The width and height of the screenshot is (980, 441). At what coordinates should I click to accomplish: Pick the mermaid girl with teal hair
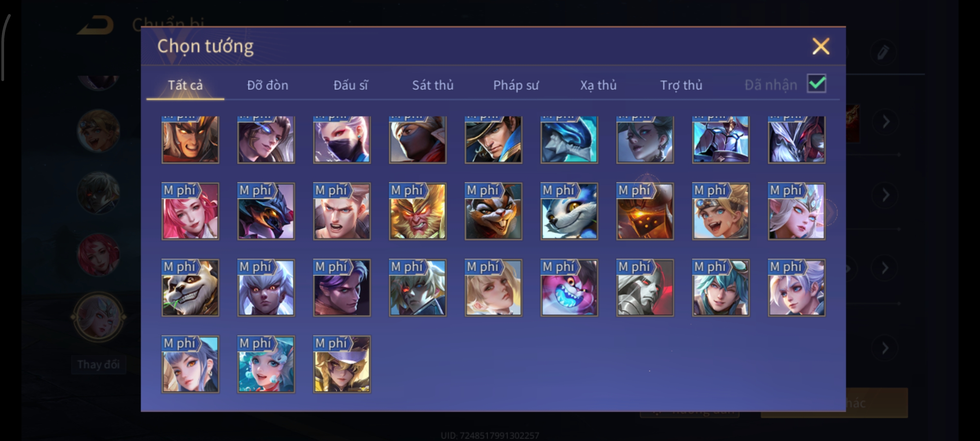click(x=266, y=364)
